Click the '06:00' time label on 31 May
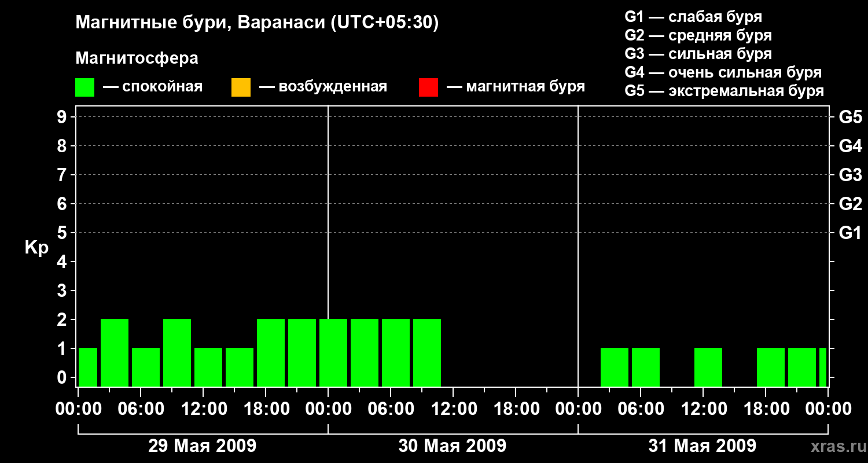Viewport: 868px width, 463px height. click(641, 409)
